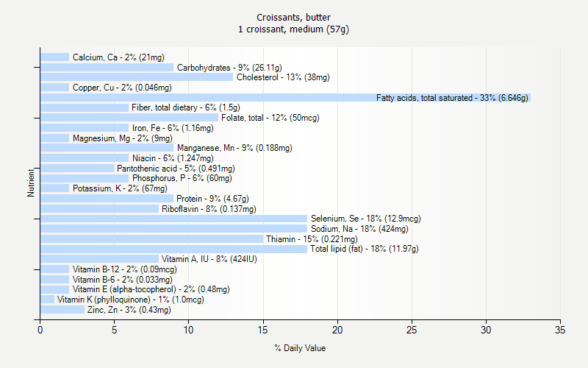588x368 pixels.
Task: Click the x-axis tick label '10'
Action: pos(189,330)
